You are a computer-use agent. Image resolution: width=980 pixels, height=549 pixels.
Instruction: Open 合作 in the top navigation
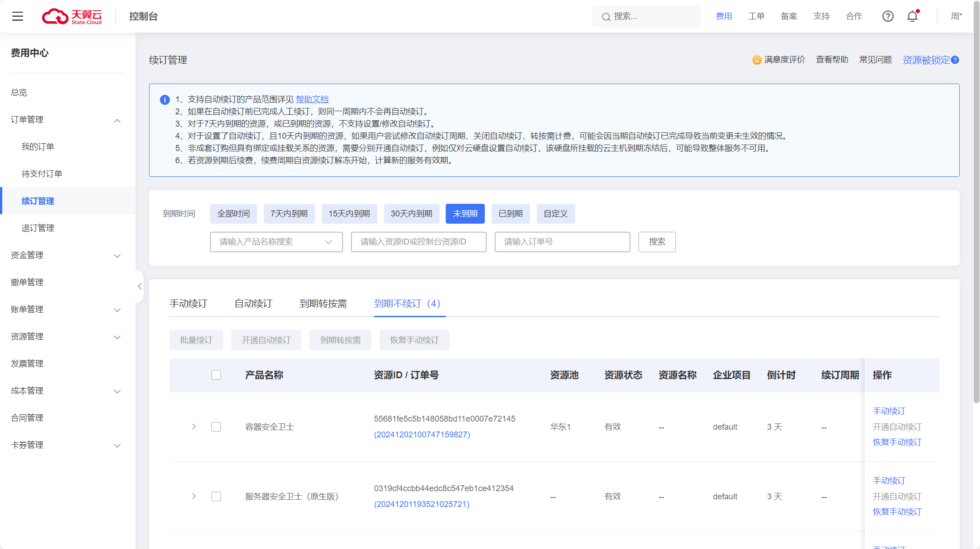point(854,16)
